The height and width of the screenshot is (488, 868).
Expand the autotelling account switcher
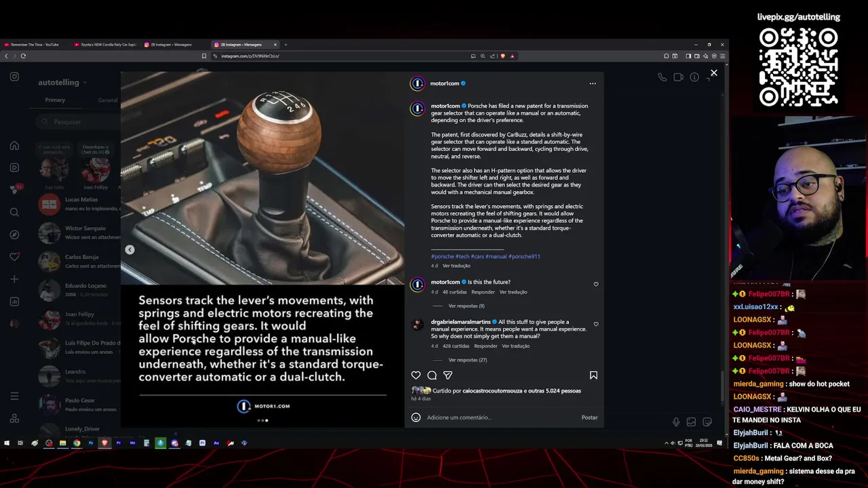(x=62, y=83)
